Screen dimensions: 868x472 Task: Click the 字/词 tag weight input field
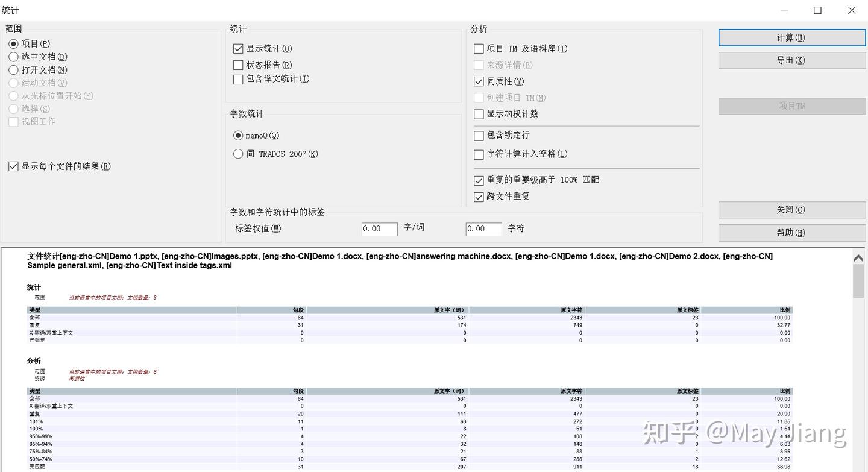tap(380, 229)
